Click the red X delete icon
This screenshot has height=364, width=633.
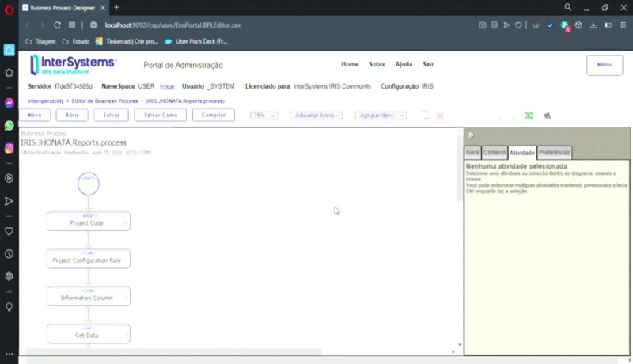(x=440, y=116)
